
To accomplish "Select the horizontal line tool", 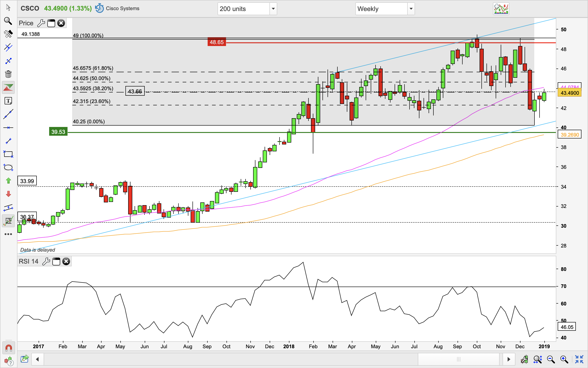I will (8, 127).
